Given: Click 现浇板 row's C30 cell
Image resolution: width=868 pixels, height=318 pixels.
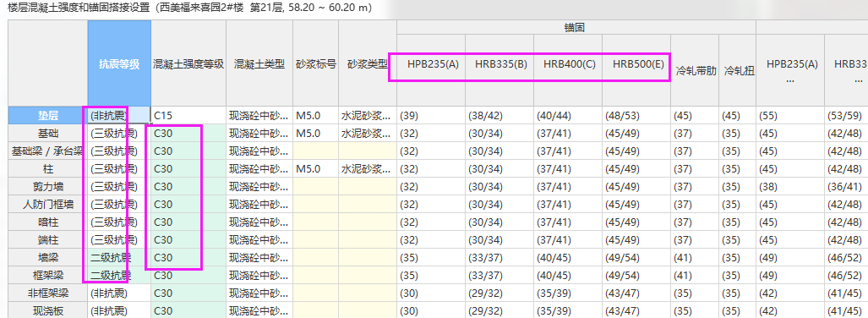Looking at the screenshot, I should pos(188,310).
